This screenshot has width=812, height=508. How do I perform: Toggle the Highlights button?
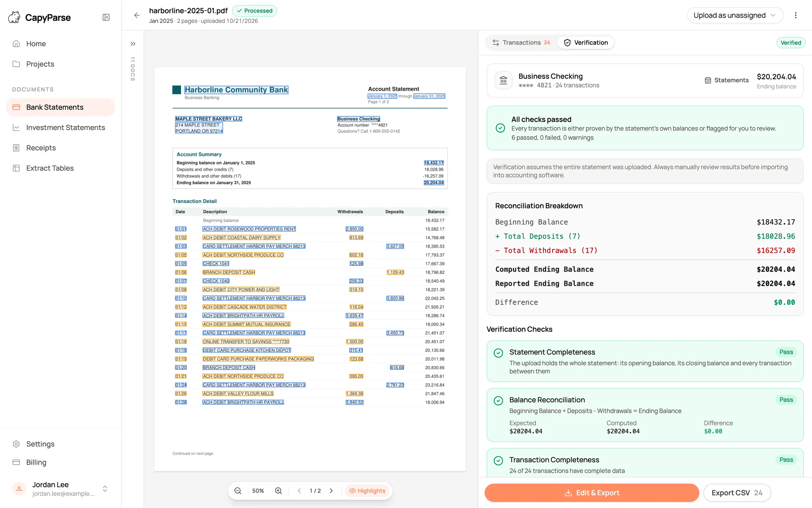(x=367, y=491)
